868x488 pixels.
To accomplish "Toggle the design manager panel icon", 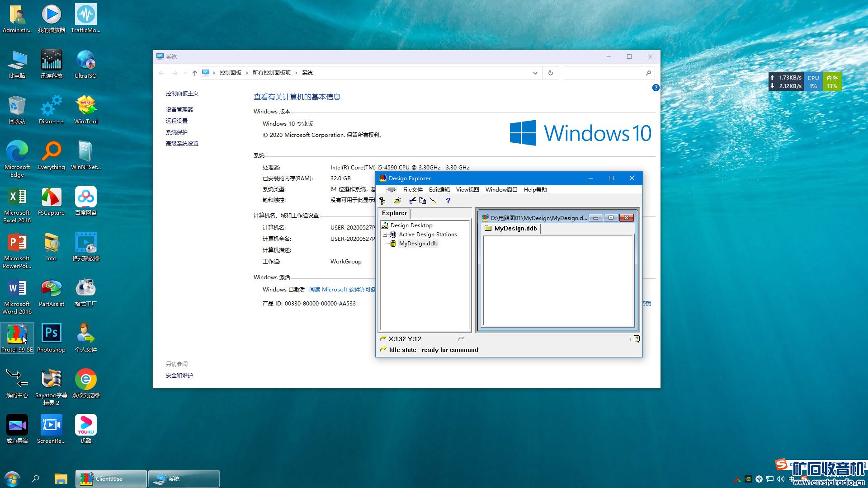I will tap(382, 201).
